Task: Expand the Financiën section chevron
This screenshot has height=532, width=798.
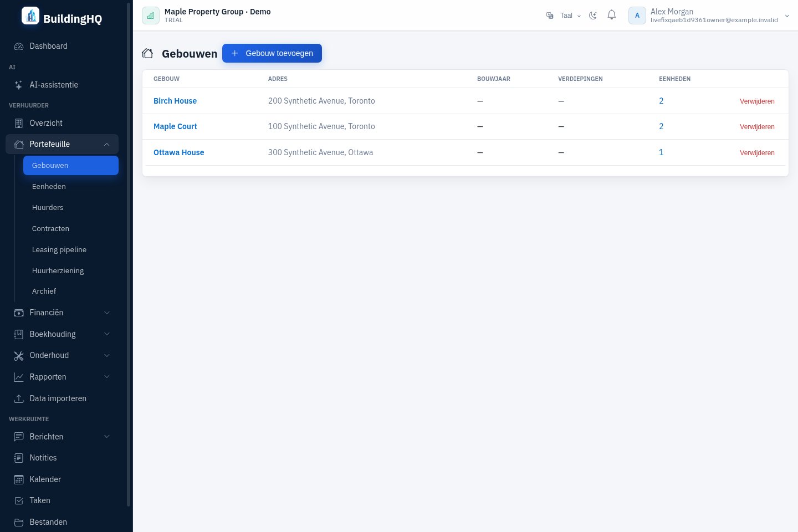Action: (x=107, y=313)
